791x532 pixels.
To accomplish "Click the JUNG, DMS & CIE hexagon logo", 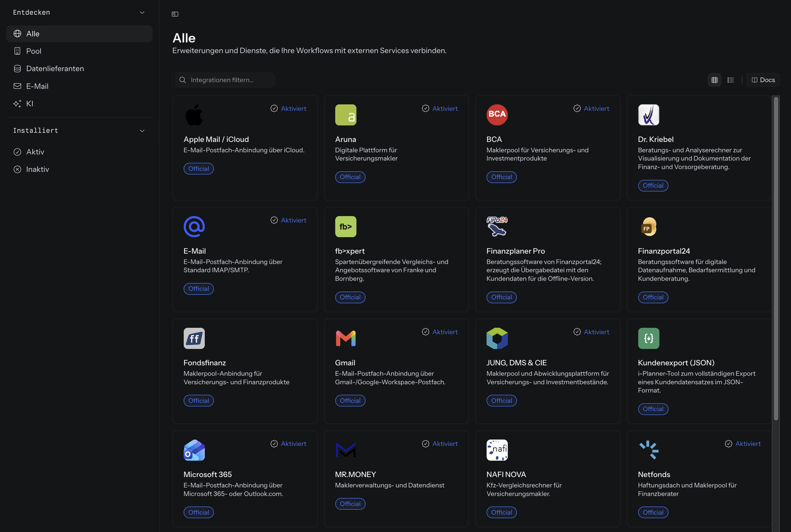I will click(497, 338).
